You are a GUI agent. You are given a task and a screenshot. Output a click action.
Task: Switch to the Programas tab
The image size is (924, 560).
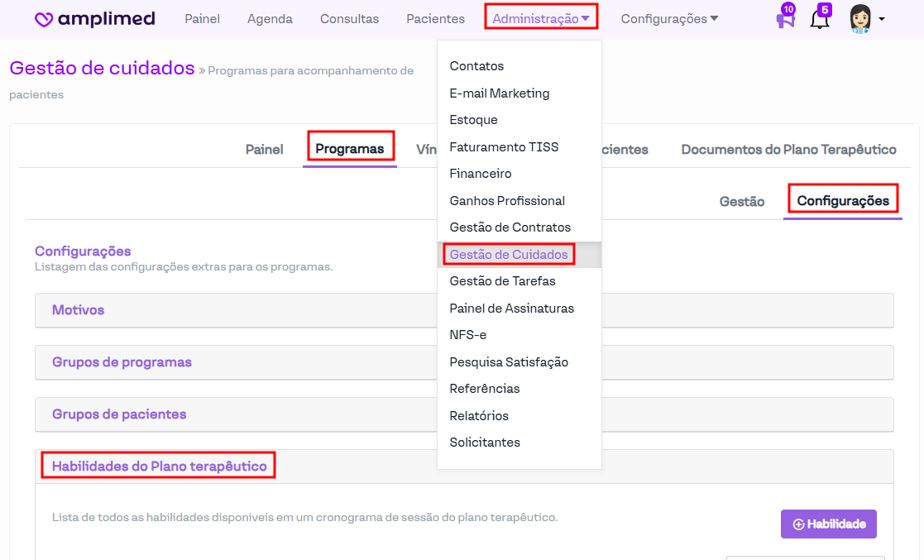point(350,149)
